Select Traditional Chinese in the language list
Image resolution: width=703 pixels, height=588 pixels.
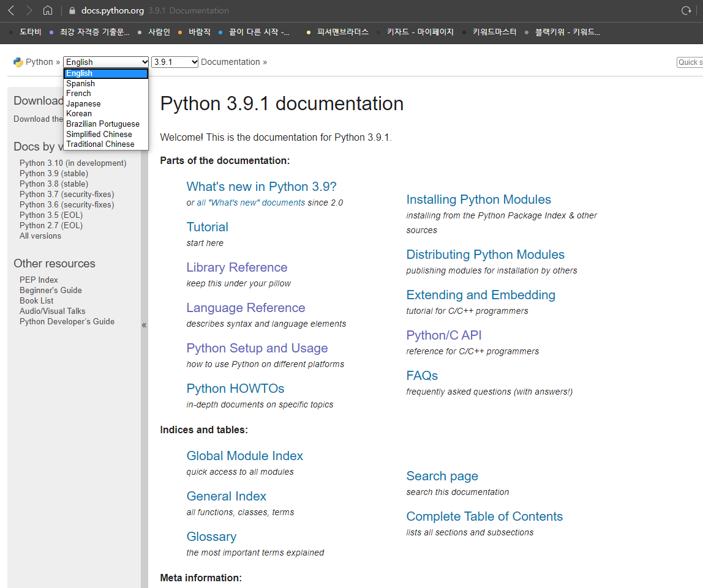tap(106, 144)
